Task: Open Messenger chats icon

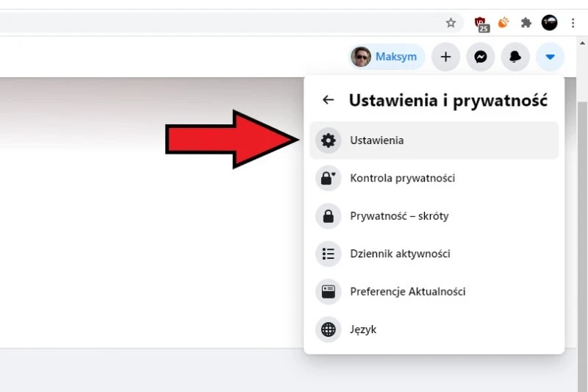Action: [481, 57]
